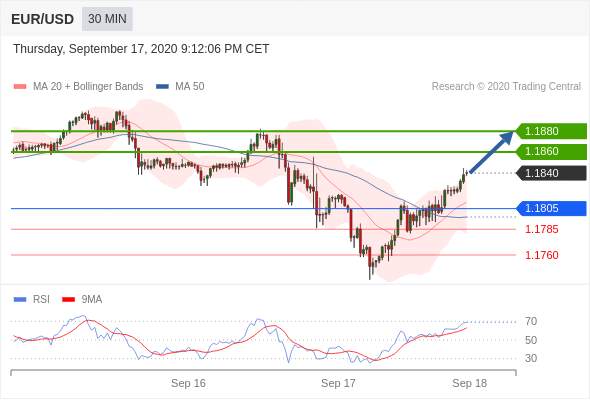
Task: Click the black 1.1840 current price tag
Action: coord(551,173)
